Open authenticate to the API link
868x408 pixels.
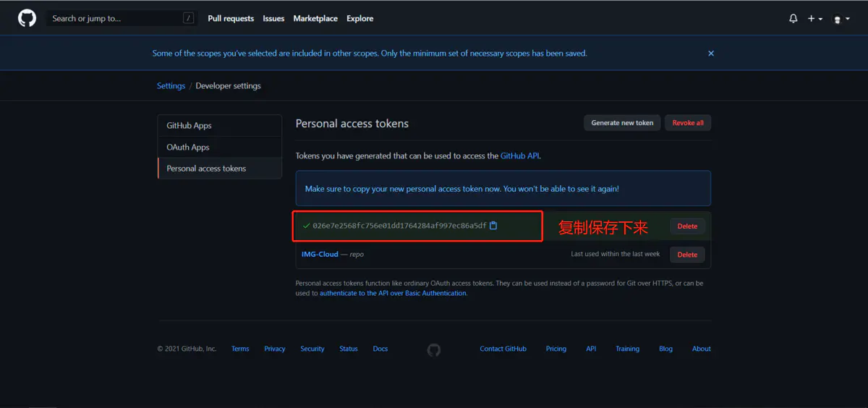[393, 294]
